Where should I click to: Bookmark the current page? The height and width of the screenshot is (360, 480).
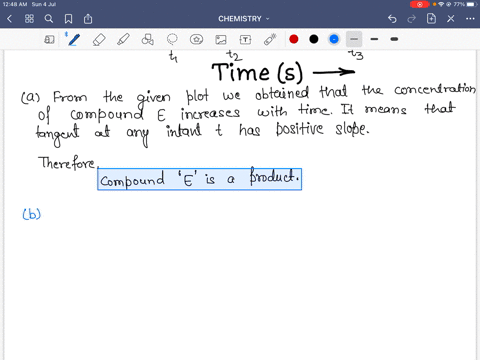pyautogui.click(x=68, y=19)
